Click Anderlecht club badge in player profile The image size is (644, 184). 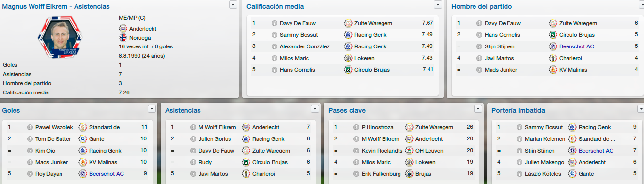(123, 29)
